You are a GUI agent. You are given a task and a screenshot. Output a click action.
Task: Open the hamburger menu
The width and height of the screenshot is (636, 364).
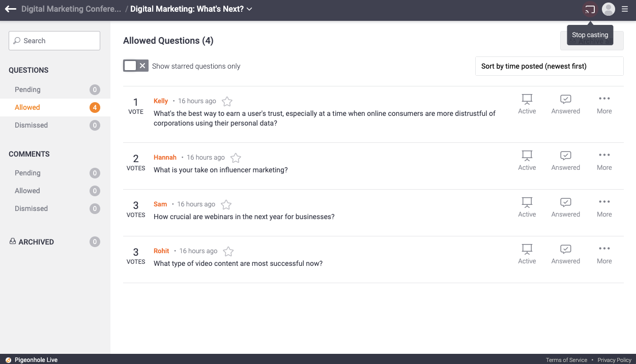(x=625, y=9)
